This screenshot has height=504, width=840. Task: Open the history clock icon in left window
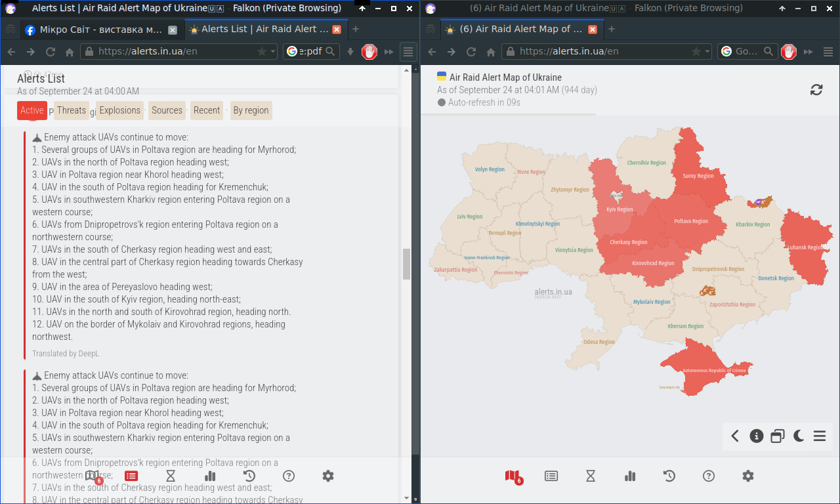249,476
